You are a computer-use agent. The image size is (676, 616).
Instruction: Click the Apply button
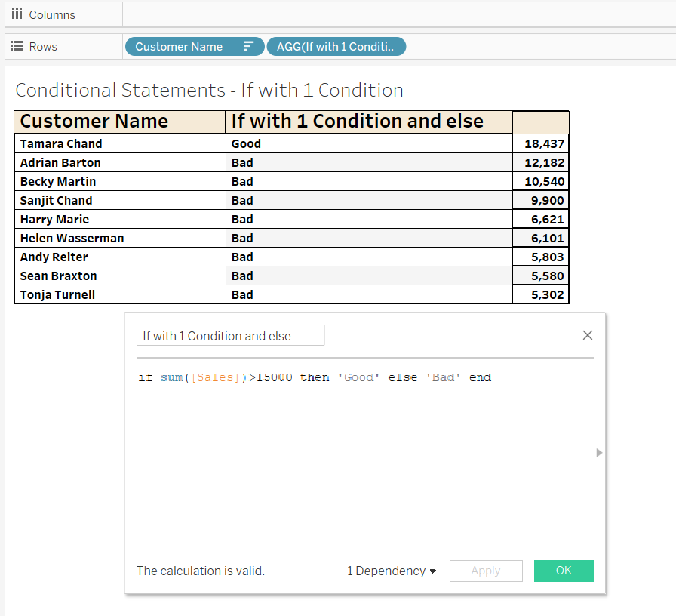click(x=486, y=571)
